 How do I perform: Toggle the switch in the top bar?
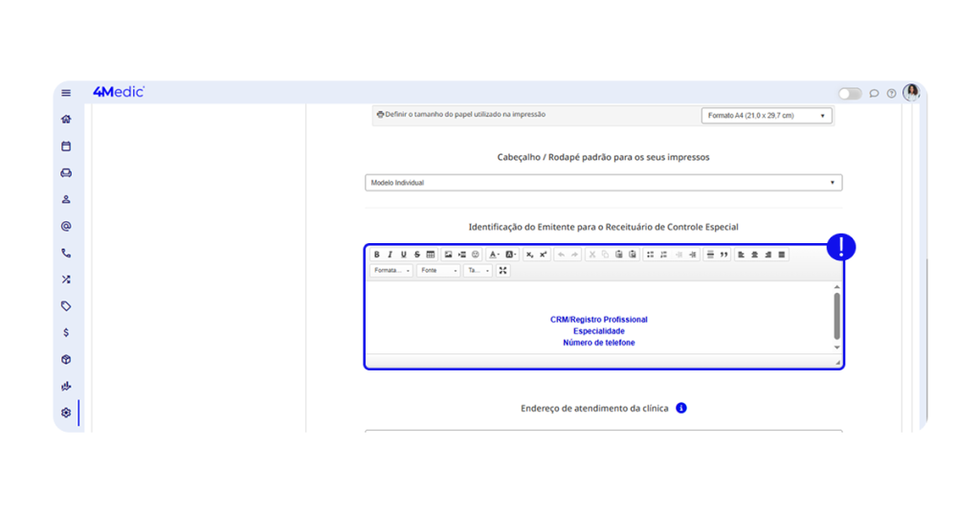point(849,94)
